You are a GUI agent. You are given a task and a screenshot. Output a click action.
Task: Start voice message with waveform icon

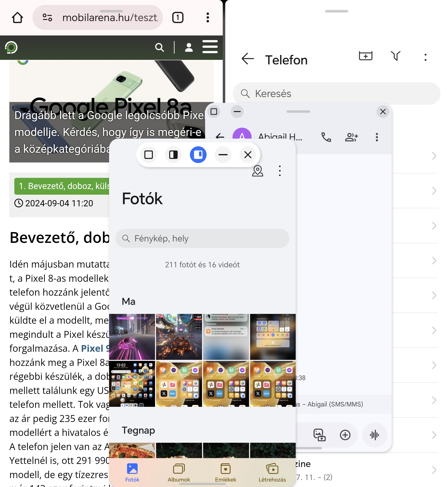point(374,435)
